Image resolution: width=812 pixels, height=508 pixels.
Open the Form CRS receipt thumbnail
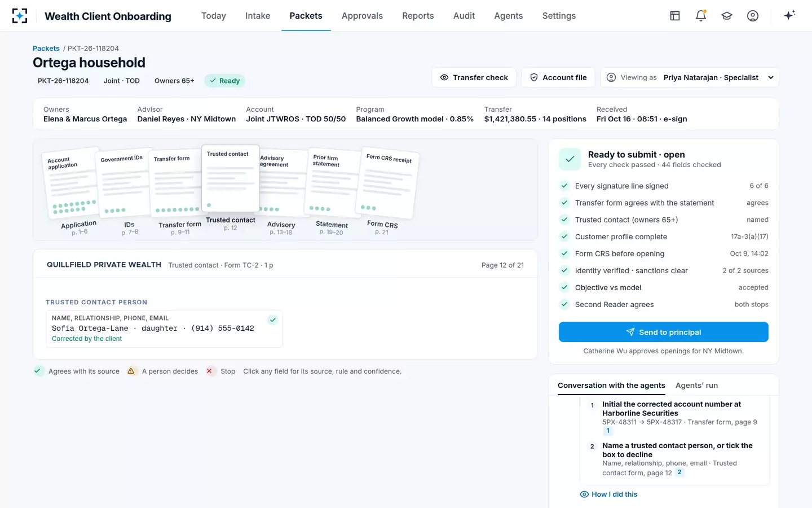[387, 184]
